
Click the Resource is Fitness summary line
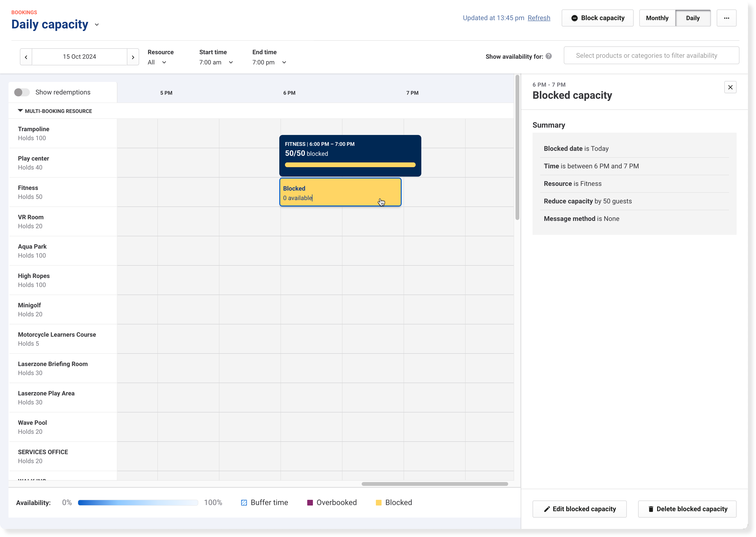(573, 184)
